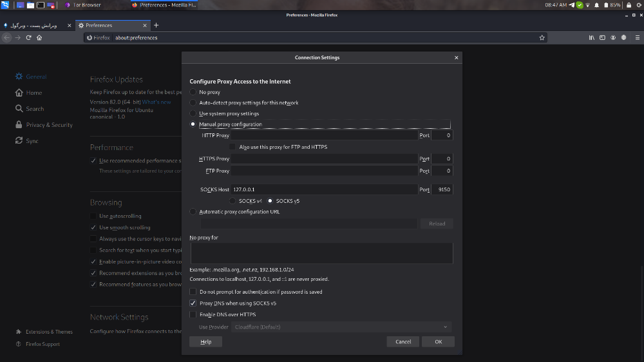Open the Privacy & Security category

click(x=44, y=124)
